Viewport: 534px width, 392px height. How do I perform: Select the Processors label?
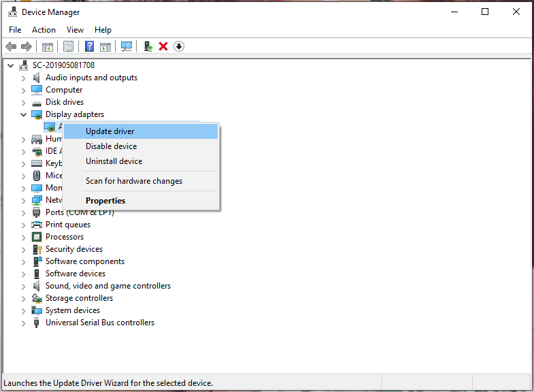(65, 237)
